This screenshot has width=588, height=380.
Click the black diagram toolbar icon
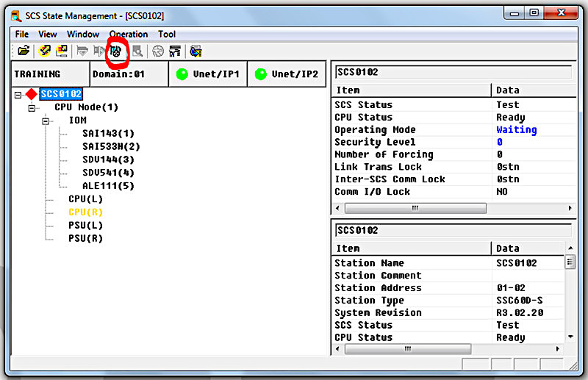point(175,51)
